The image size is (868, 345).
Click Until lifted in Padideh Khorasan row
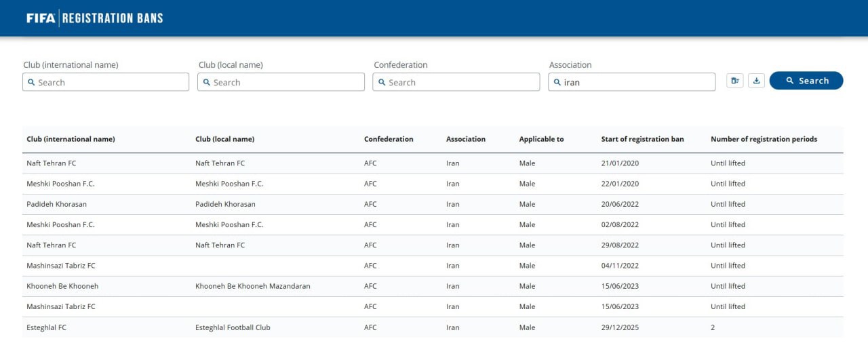coord(728,204)
